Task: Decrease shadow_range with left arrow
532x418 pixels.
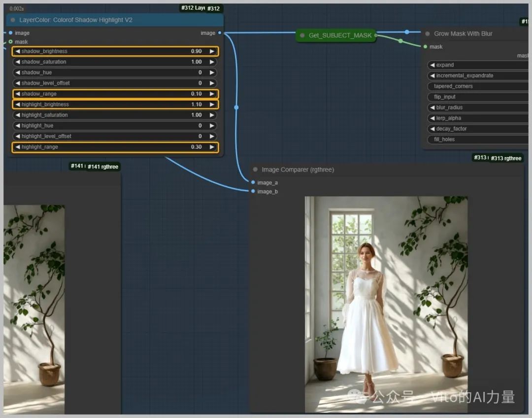Action: coord(18,94)
